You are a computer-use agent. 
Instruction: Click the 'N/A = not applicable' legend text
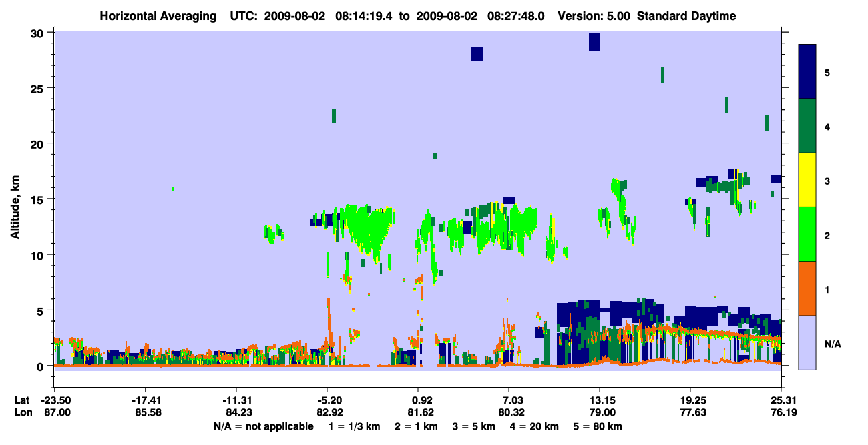264,426
